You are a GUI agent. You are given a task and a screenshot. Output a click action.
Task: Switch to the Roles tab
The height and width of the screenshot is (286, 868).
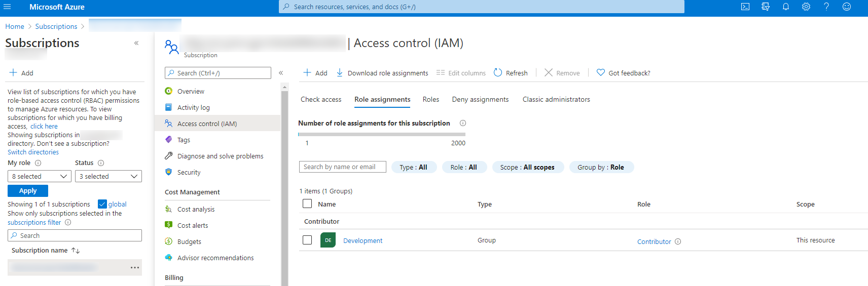(431, 99)
